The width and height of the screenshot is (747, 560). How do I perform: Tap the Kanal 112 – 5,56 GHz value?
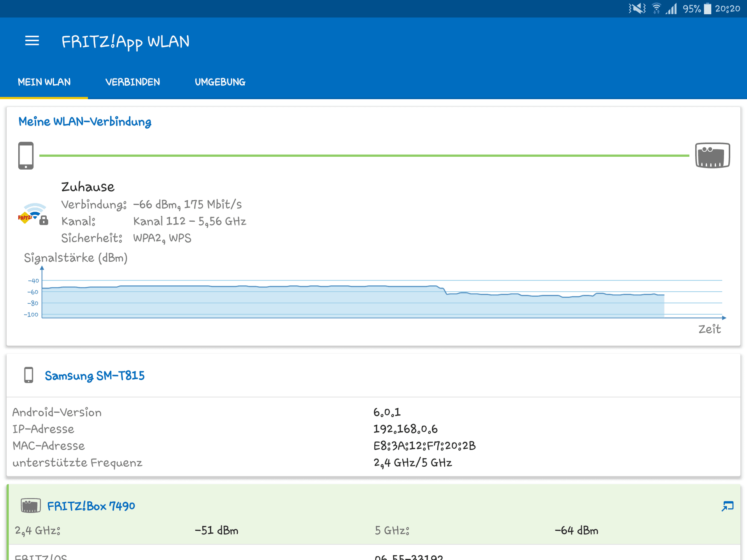click(189, 221)
